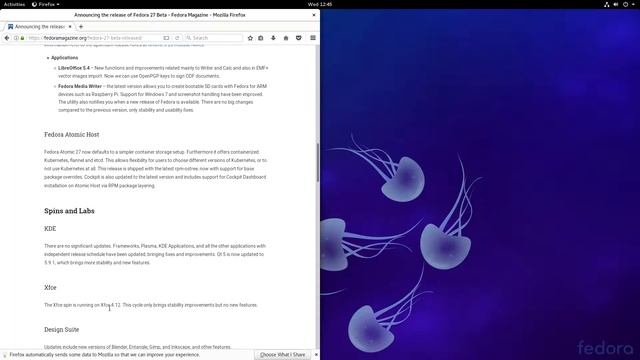The width and height of the screenshot is (640, 360).
Task: Go to the Firefox home icon
Action: coord(286,38)
